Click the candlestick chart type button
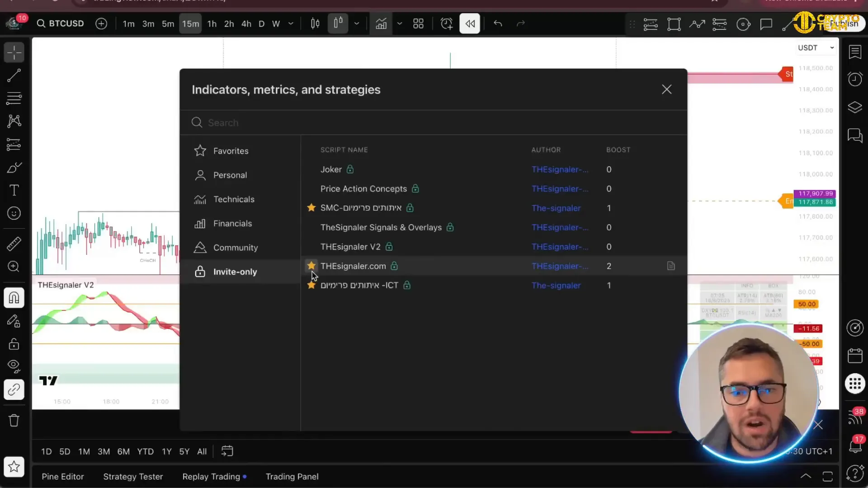The height and width of the screenshot is (488, 868). [338, 23]
